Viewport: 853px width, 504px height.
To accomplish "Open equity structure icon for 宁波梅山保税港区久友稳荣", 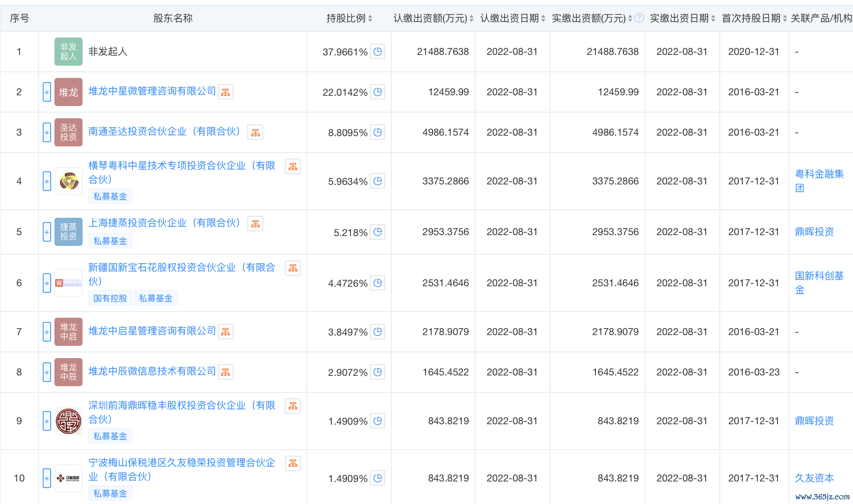I will tap(293, 464).
